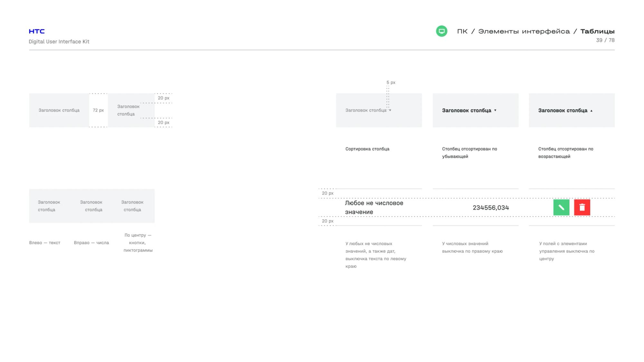
Task: Click note У числовых значений выключка по правому краю
Action: click(x=472, y=247)
